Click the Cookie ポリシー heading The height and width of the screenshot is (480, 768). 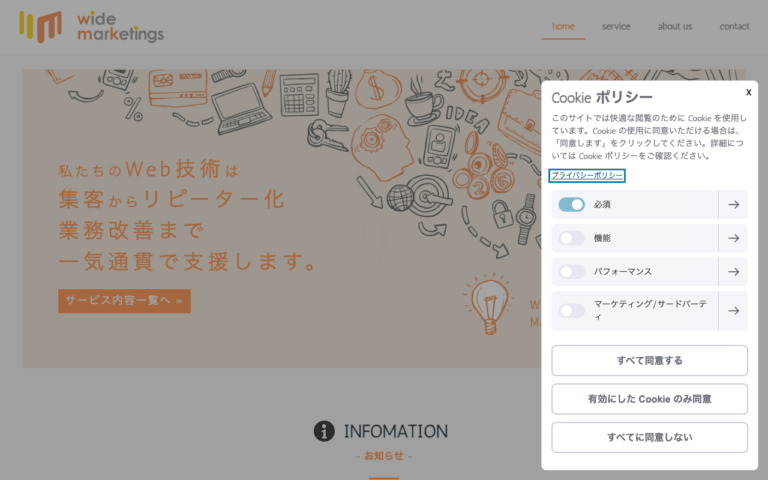(x=602, y=97)
